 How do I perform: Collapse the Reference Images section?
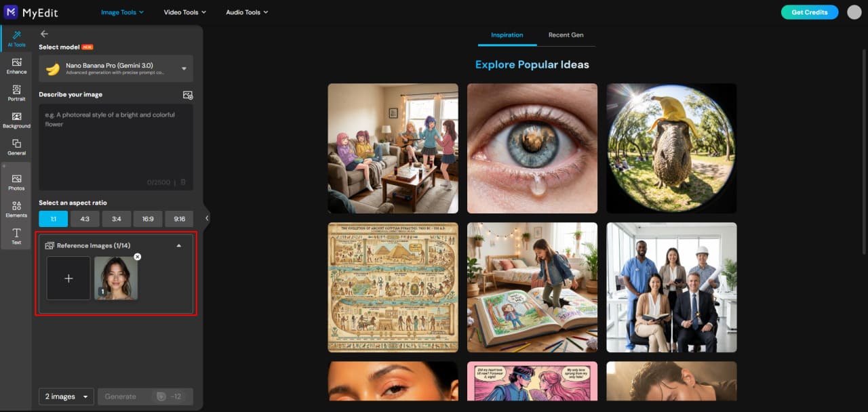(179, 245)
